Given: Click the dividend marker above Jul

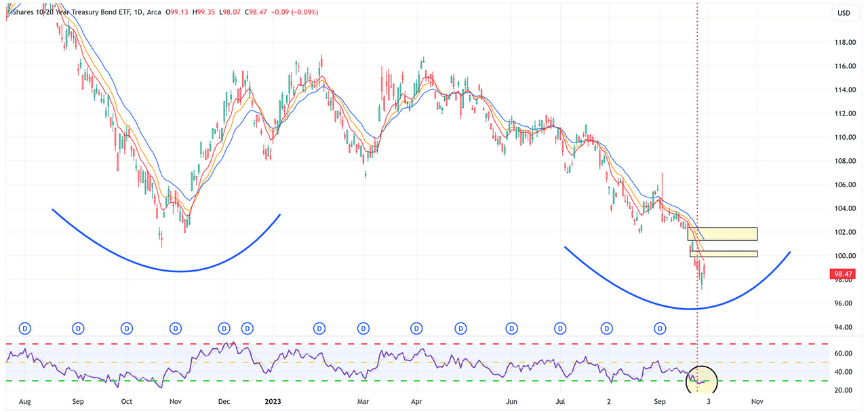Looking at the screenshot, I should coord(560,329).
